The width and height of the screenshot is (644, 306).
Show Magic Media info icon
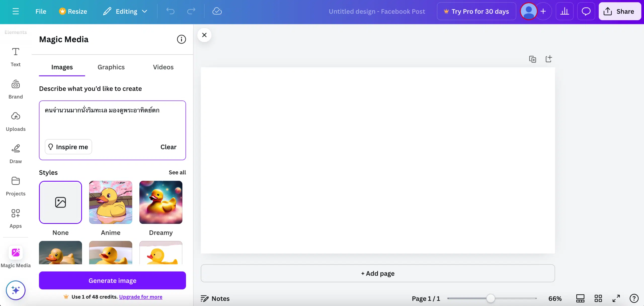tap(181, 39)
